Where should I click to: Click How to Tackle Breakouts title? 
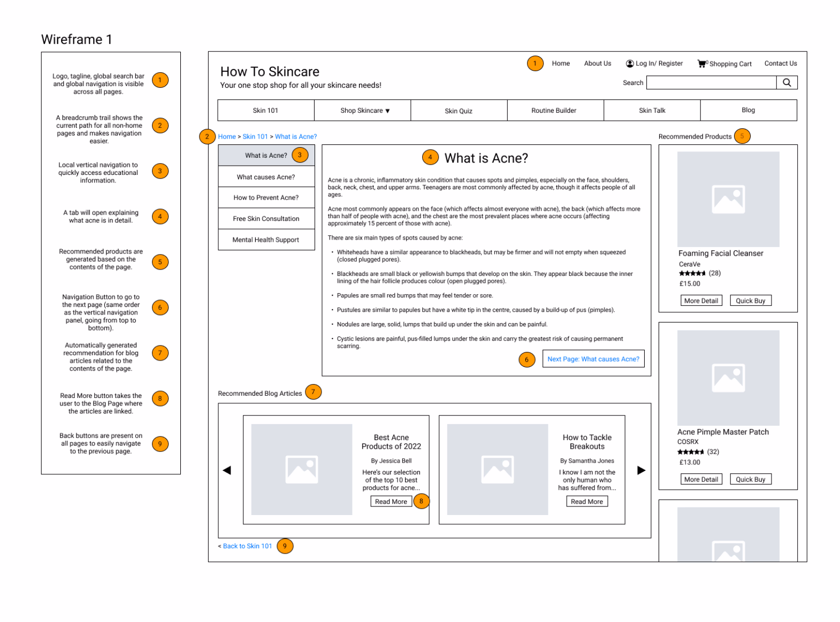point(587,442)
